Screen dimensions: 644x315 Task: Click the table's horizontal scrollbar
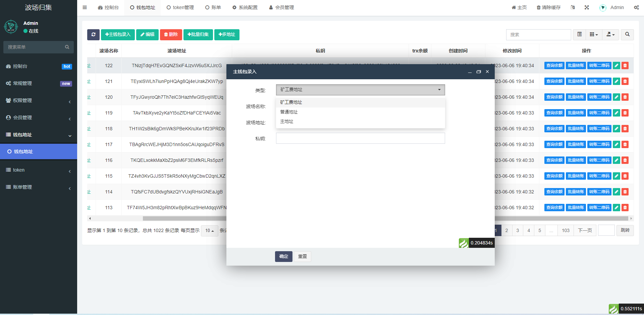point(184,218)
